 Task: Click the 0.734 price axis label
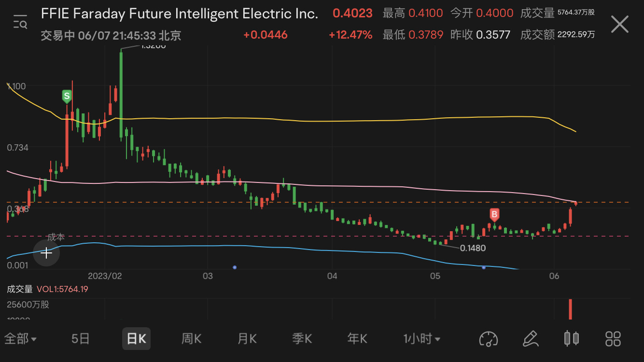(18, 147)
